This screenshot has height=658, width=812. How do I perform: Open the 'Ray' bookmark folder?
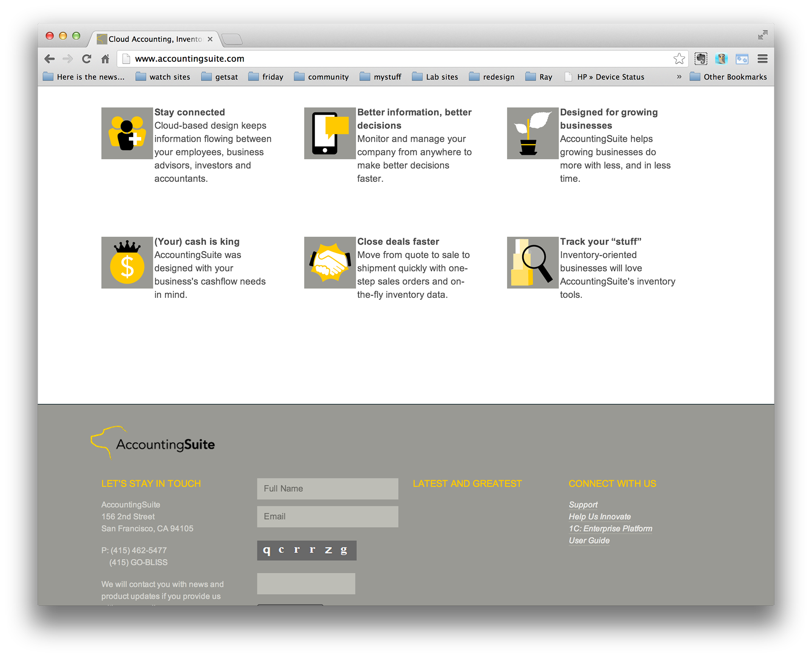[539, 77]
